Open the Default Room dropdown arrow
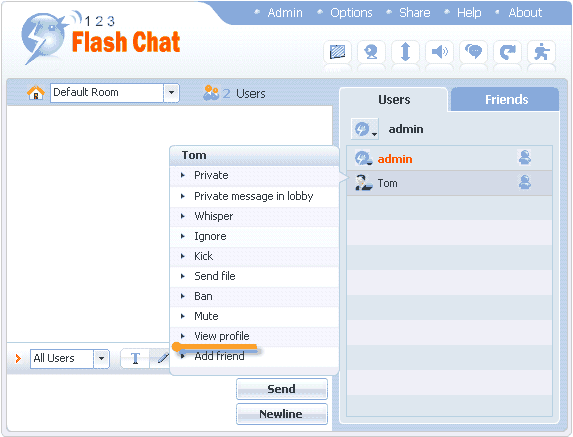 [x=171, y=93]
